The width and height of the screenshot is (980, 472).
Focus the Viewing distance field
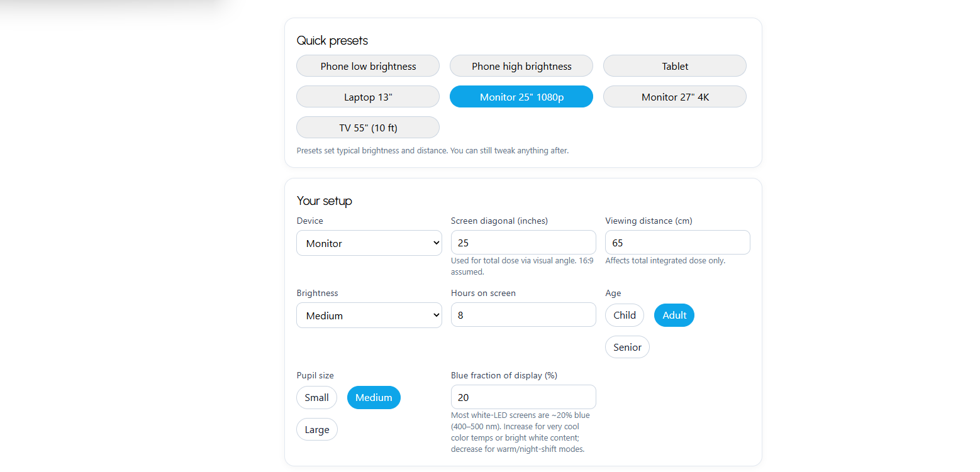click(x=677, y=243)
